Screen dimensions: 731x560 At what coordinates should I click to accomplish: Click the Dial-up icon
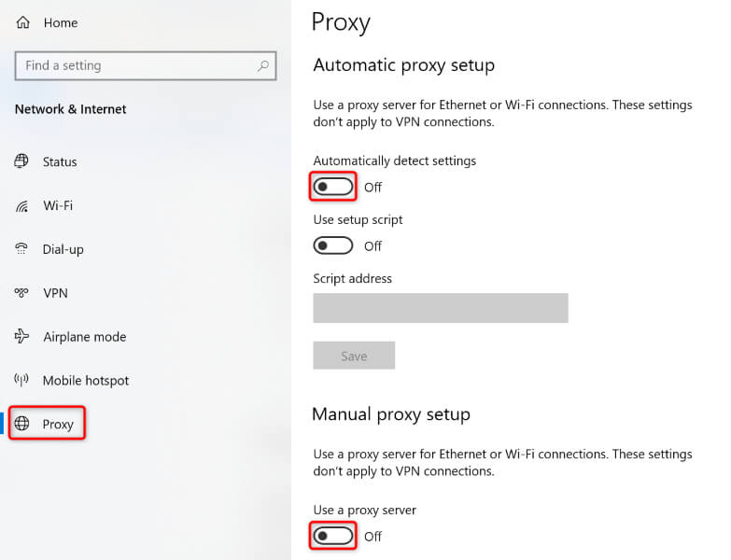22,249
